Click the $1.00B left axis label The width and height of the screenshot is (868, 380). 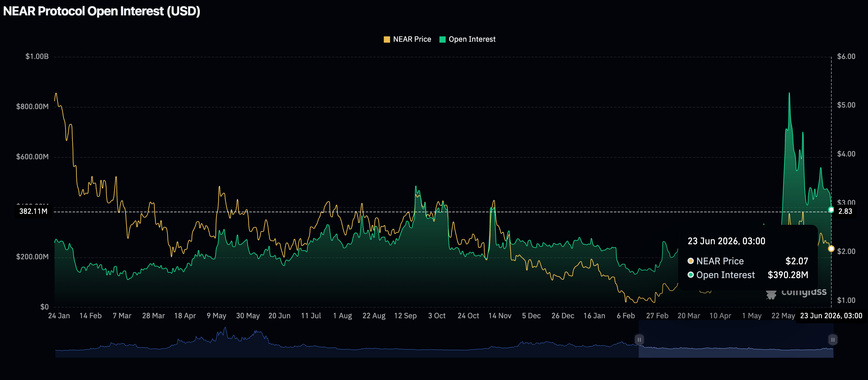(x=37, y=57)
